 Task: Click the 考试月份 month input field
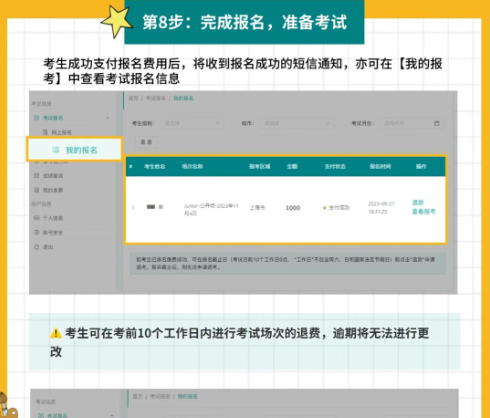(x=411, y=123)
